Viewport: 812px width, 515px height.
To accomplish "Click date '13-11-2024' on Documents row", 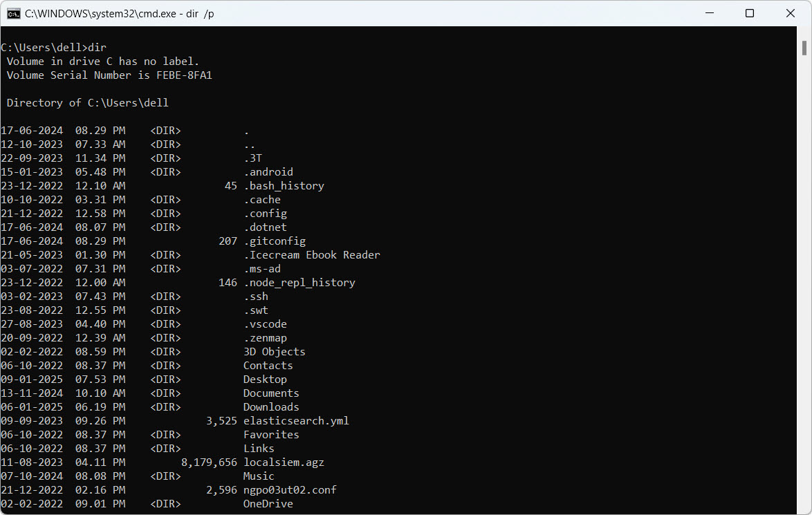I will pyautogui.click(x=32, y=393).
